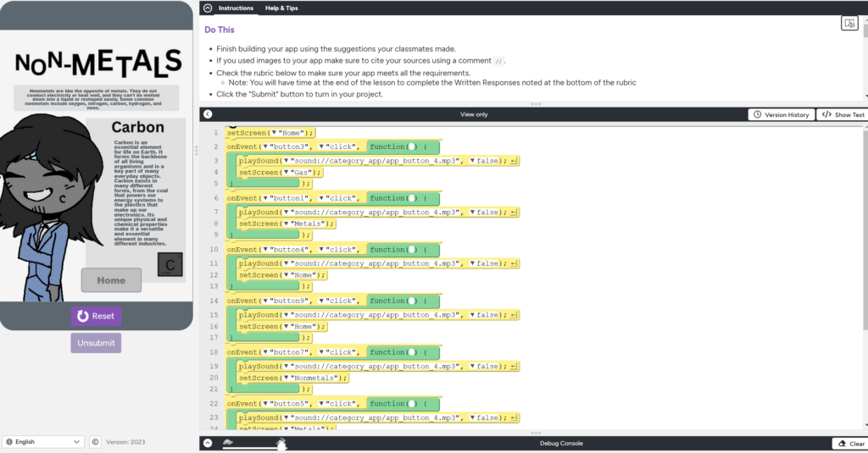Switch to text mode with Show Text
The height and width of the screenshot is (453, 868).
tap(843, 114)
